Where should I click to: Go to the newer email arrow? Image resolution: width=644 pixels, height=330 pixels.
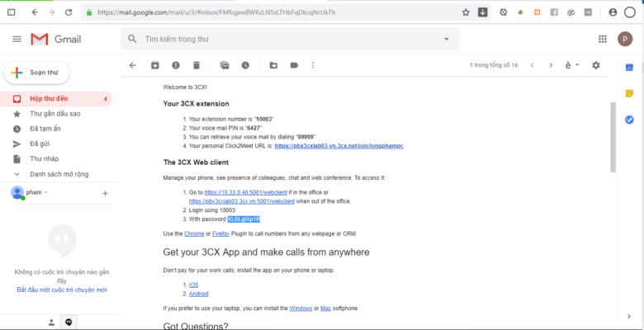[x=533, y=65]
